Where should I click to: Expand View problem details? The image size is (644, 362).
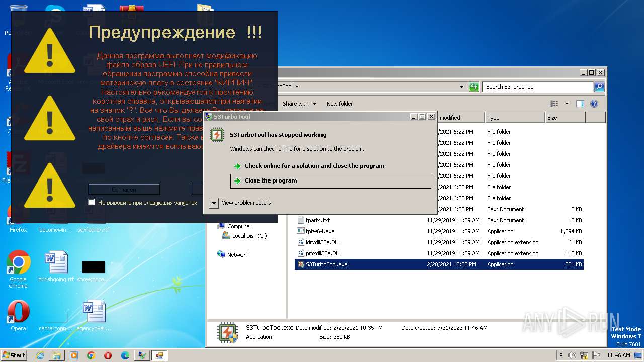pyautogui.click(x=240, y=203)
